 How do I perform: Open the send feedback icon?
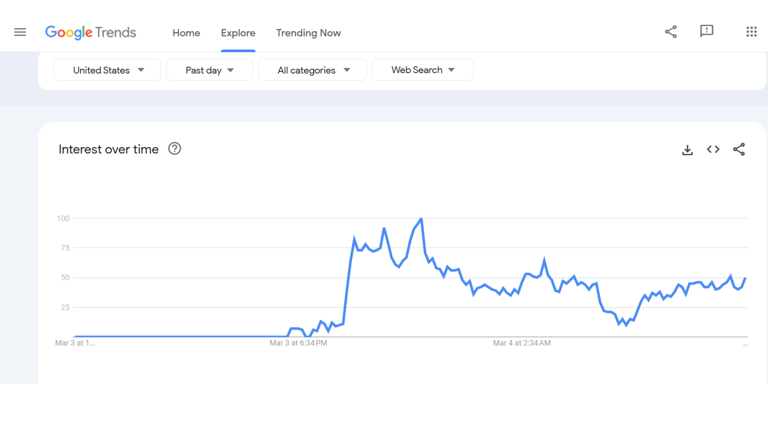click(x=707, y=32)
